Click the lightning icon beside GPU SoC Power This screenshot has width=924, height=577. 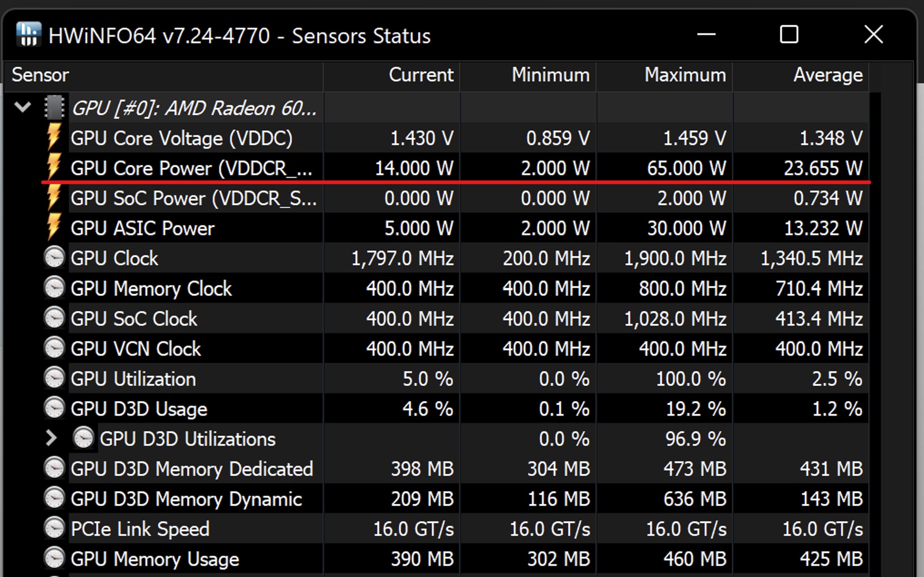[x=54, y=198]
